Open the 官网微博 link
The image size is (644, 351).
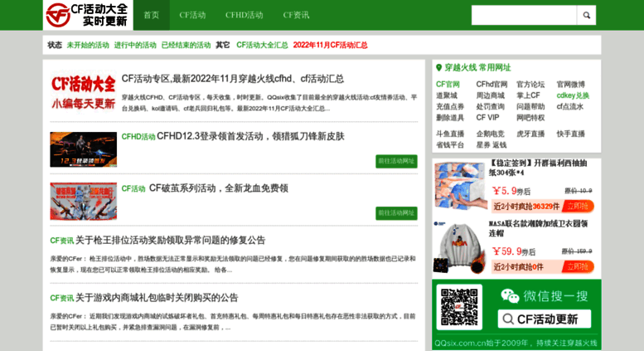click(570, 85)
